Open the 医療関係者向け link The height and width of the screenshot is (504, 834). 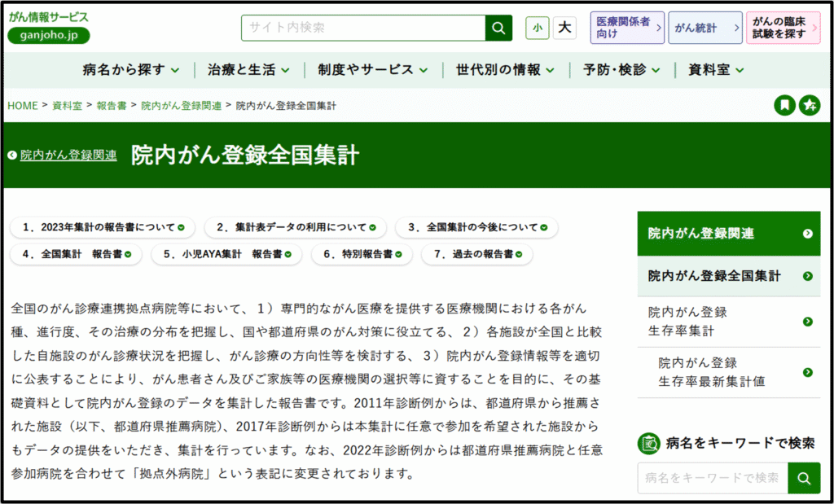(627, 28)
